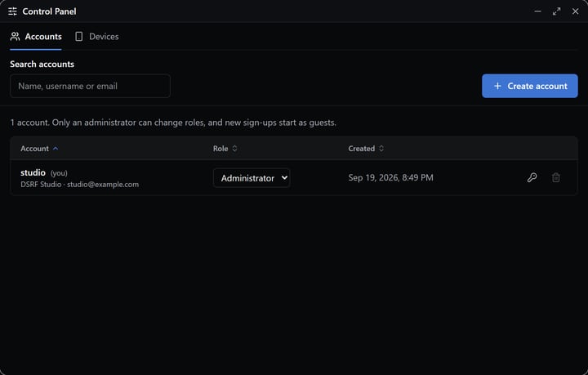Click the trash icon for studio account
588x375 pixels.
tap(556, 177)
